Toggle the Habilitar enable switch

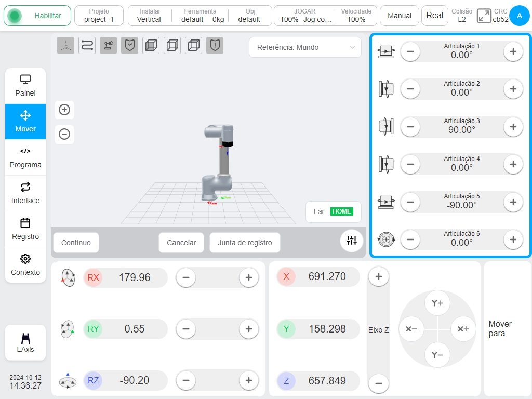tap(37, 16)
